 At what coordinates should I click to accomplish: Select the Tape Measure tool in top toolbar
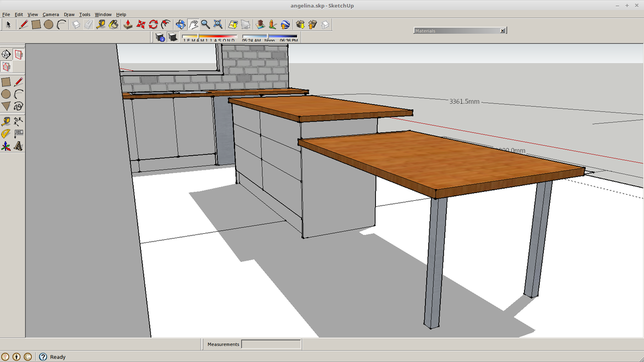coord(101,24)
